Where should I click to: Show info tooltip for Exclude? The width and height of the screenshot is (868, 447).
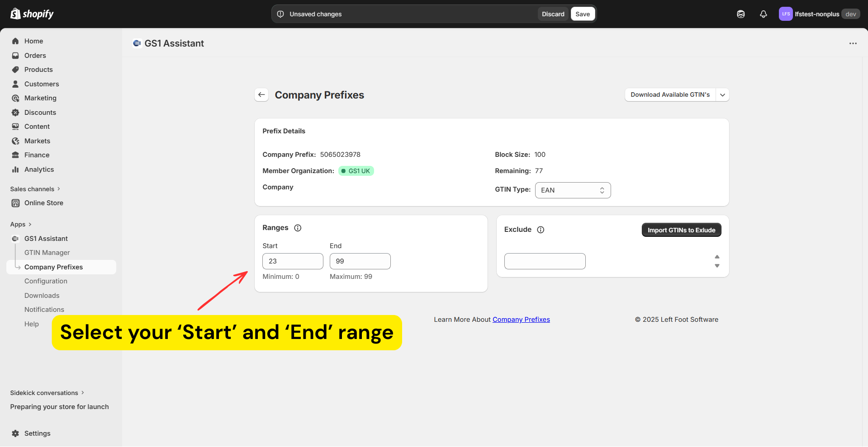tap(541, 230)
